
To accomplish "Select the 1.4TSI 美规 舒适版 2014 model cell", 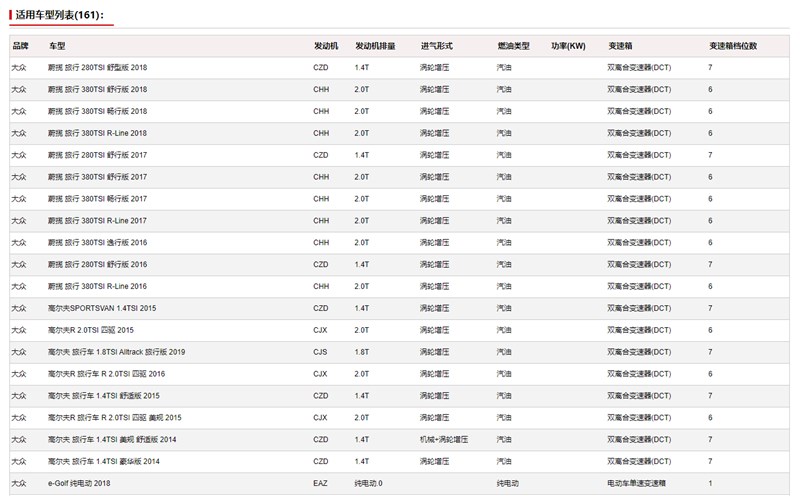I will pyautogui.click(x=112, y=440).
